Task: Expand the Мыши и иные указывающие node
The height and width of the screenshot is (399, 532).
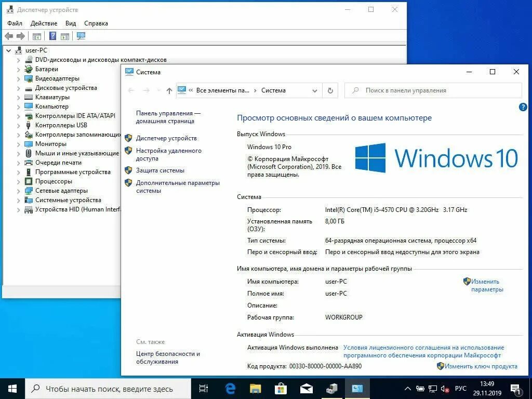Action: point(19,154)
